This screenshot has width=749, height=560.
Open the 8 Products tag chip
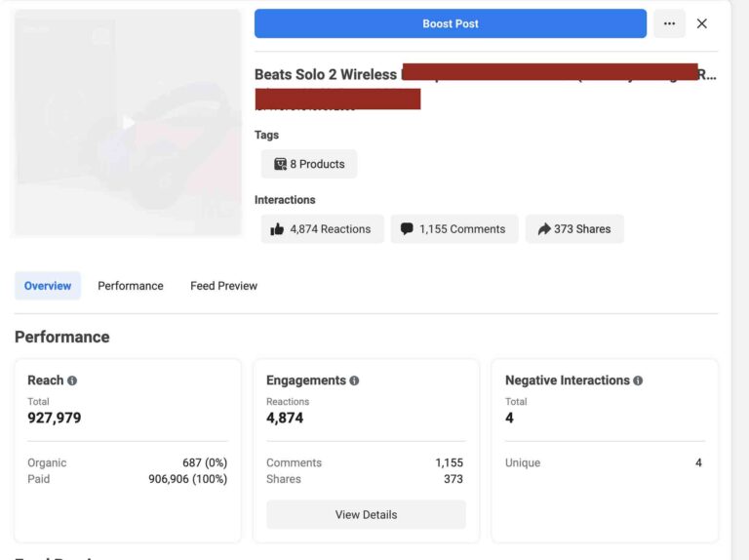point(309,164)
